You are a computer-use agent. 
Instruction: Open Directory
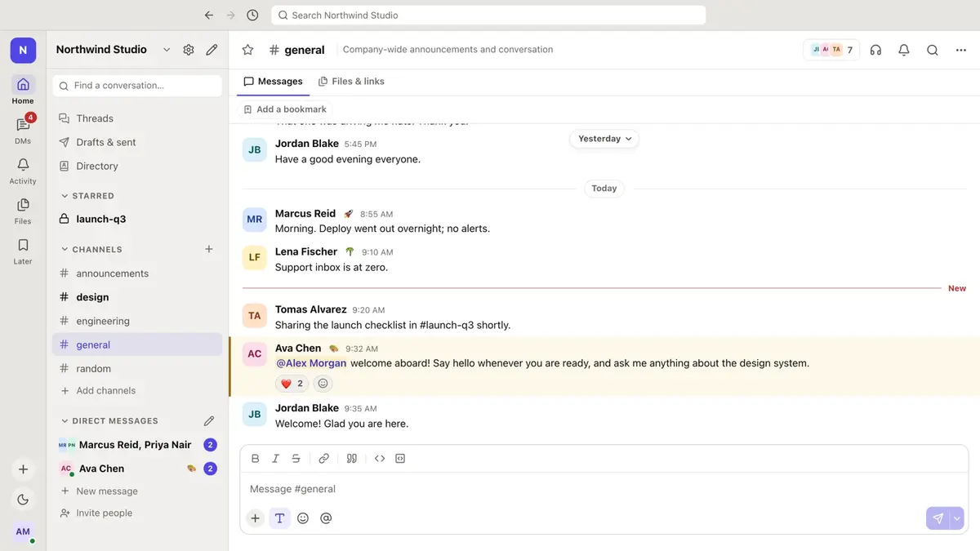[137, 166]
